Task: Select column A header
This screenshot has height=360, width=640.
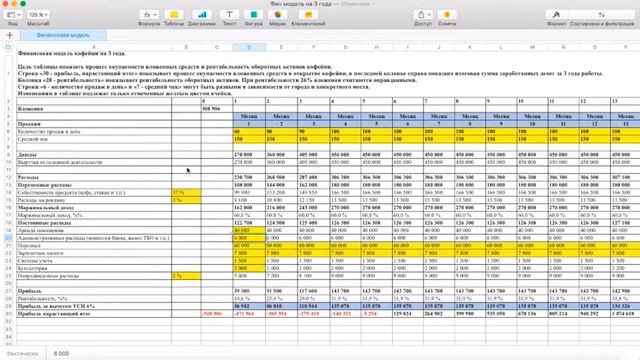Action: 94,47
